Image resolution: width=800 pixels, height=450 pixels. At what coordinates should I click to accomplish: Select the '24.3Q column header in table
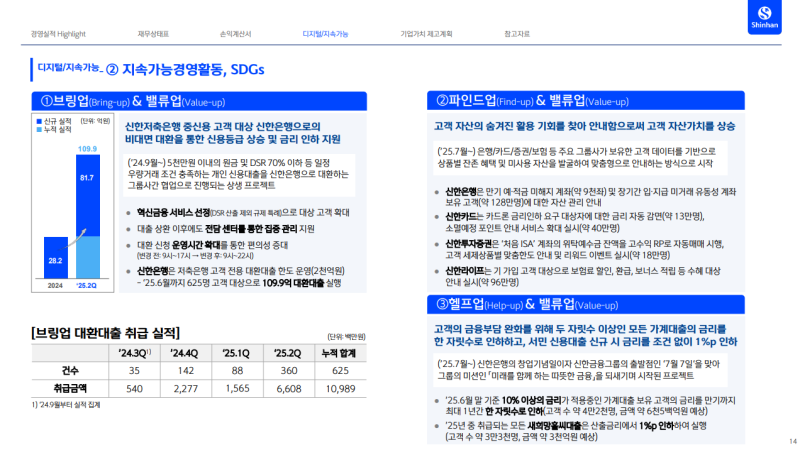click(135, 352)
